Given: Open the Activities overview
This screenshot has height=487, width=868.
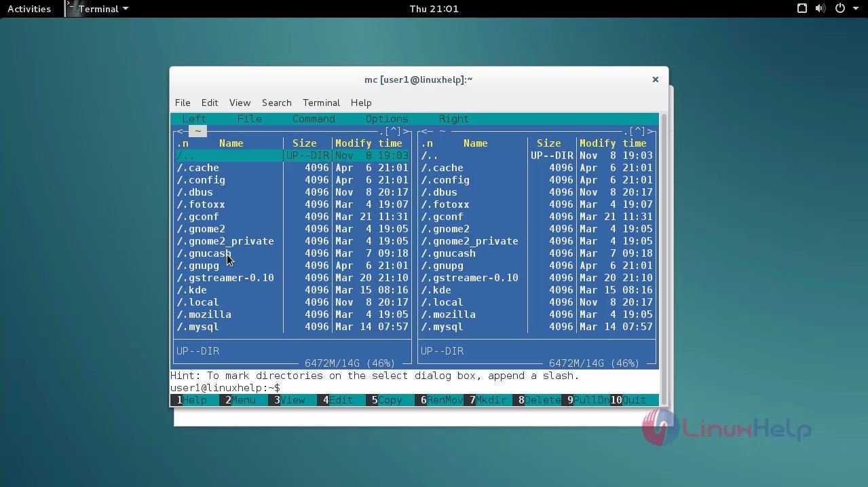Looking at the screenshot, I should 29,9.
